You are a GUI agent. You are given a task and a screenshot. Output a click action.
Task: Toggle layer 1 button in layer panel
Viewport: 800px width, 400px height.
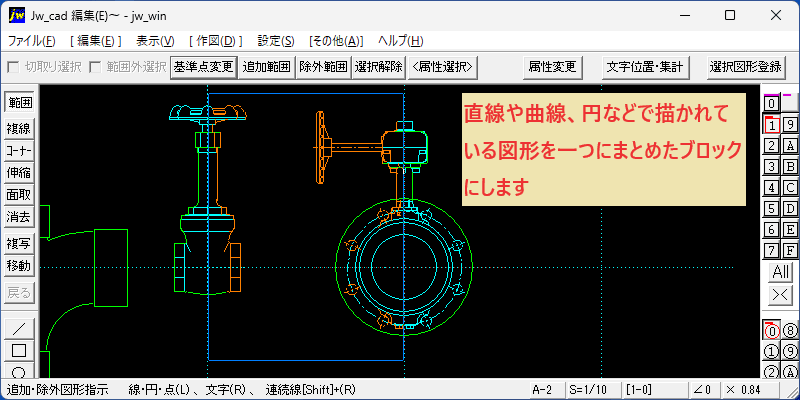tap(772, 124)
